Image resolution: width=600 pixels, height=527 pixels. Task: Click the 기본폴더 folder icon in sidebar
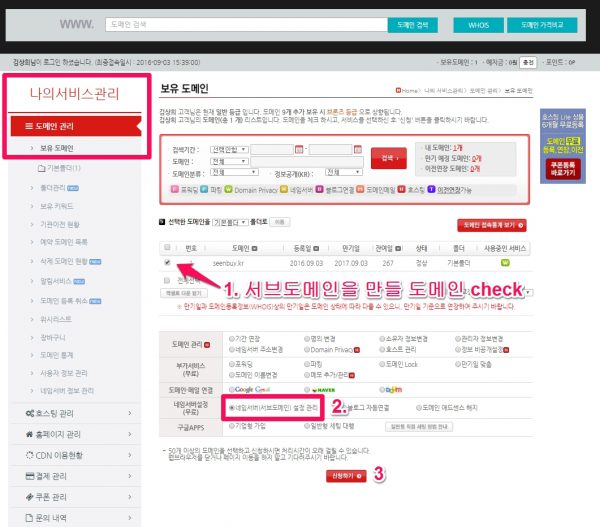pos(41,167)
